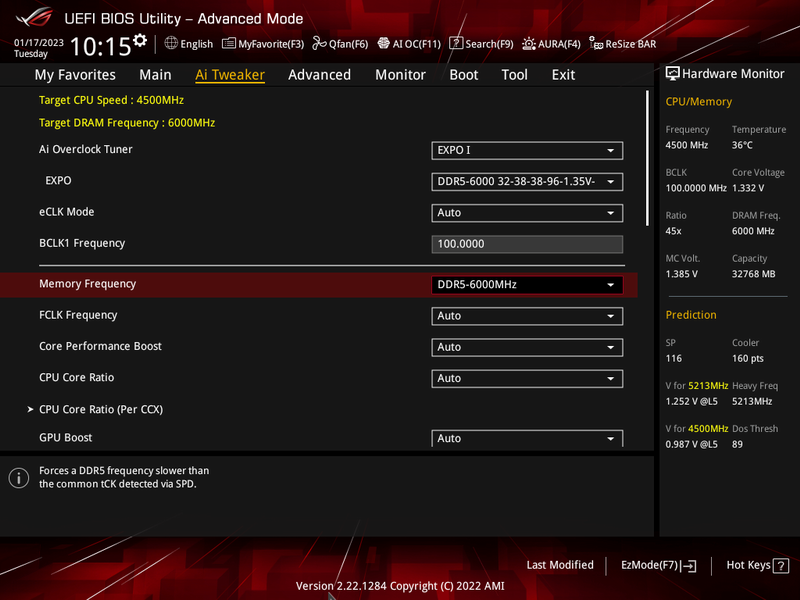Open the AURA(F4) lighting icon
Image resolution: width=800 pixels, height=600 pixels.
(x=529, y=44)
